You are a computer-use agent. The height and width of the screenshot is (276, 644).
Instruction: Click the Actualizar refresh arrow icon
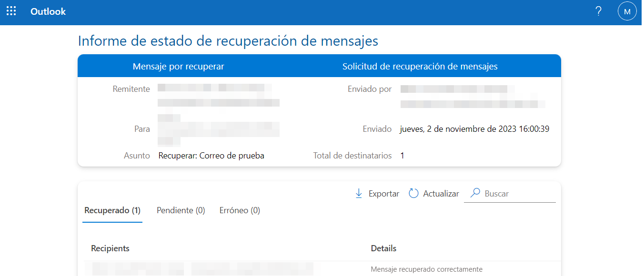click(413, 194)
